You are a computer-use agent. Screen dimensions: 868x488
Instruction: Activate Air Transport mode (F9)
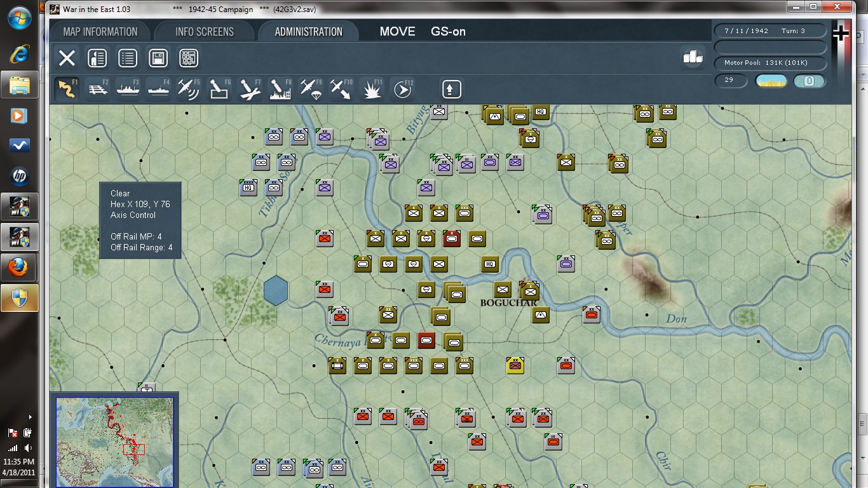[x=311, y=89]
